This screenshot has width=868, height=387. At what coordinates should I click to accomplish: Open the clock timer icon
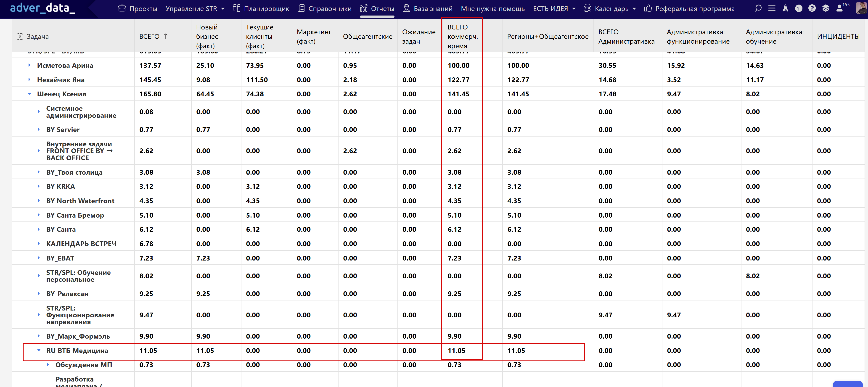pos(799,8)
